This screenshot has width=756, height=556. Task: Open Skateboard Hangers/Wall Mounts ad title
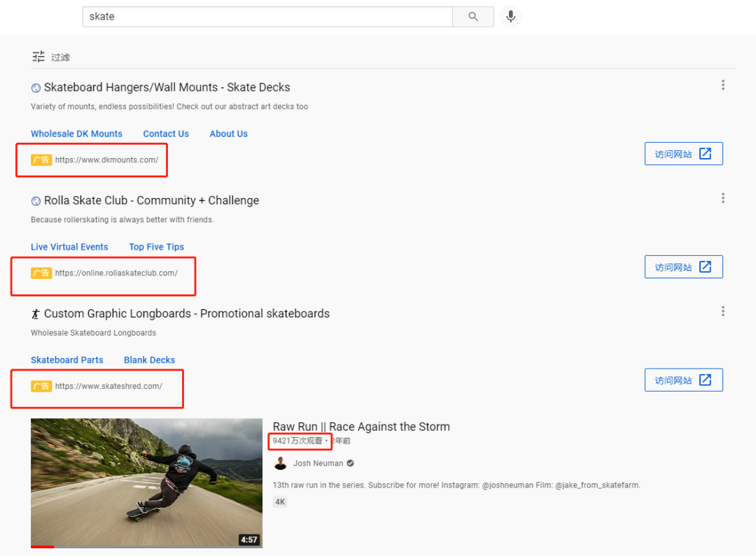167,87
